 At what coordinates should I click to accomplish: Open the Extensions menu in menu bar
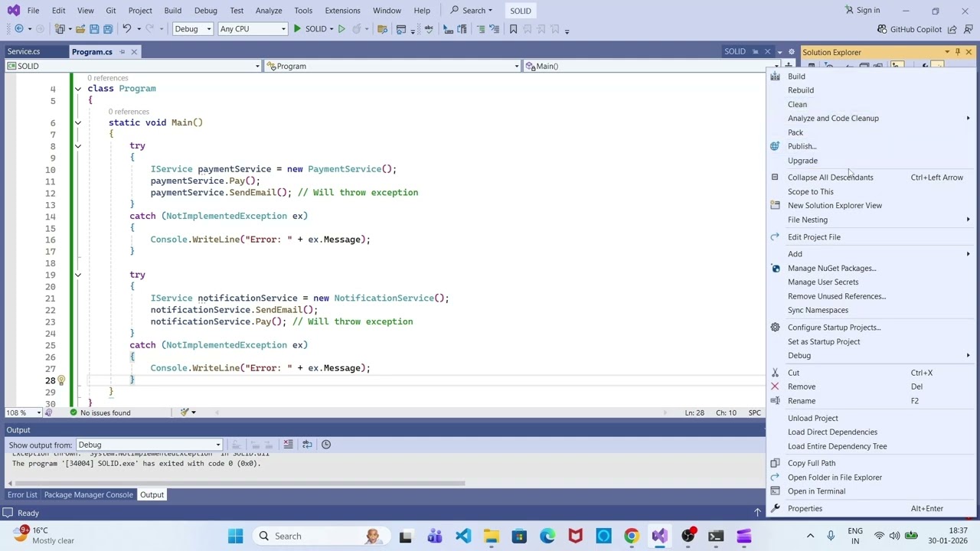tap(342, 11)
